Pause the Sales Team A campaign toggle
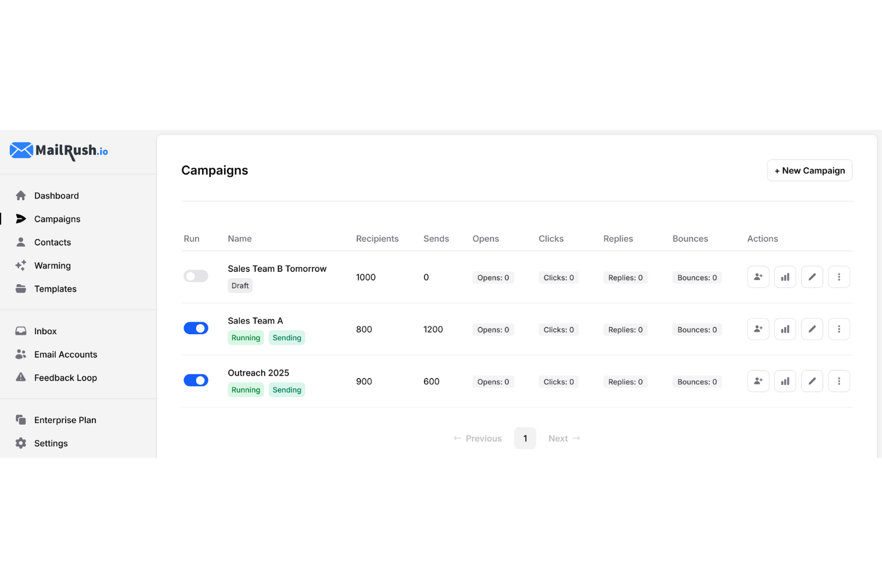This screenshot has height=588, width=882. [196, 328]
